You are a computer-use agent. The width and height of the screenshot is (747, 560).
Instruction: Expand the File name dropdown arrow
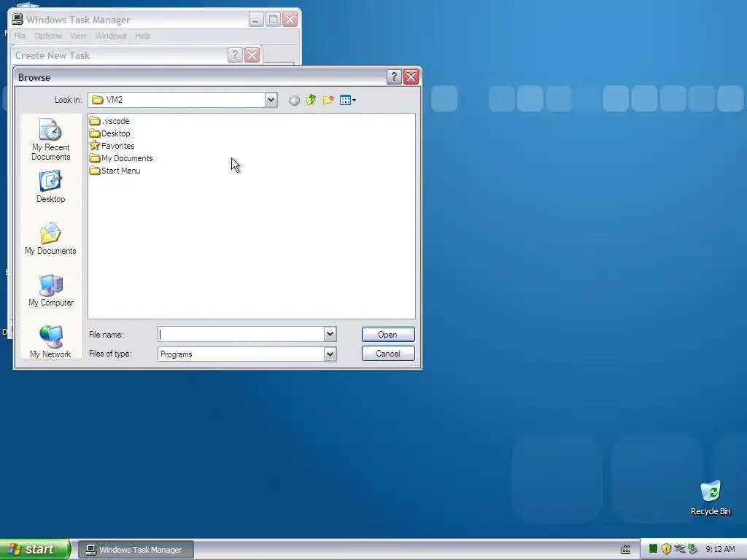point(330,334)
